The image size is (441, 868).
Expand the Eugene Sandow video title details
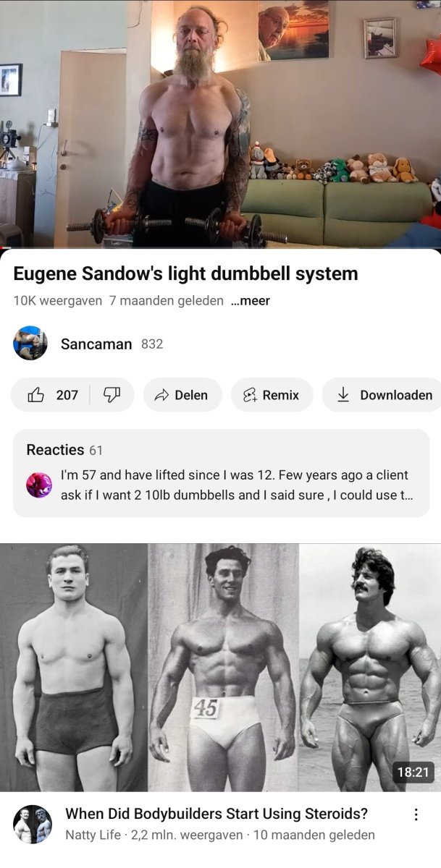click(x=185, y=273)
